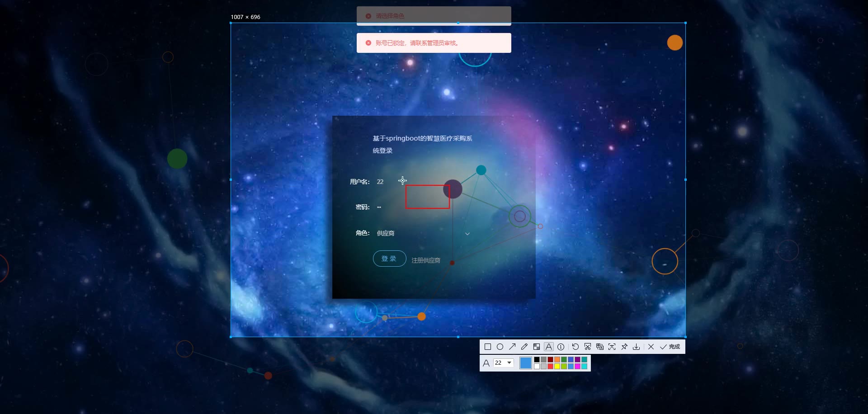This screenshot has width=868, height=414.
Task: Select the numbered step marker tool
Action: [561, 347]
